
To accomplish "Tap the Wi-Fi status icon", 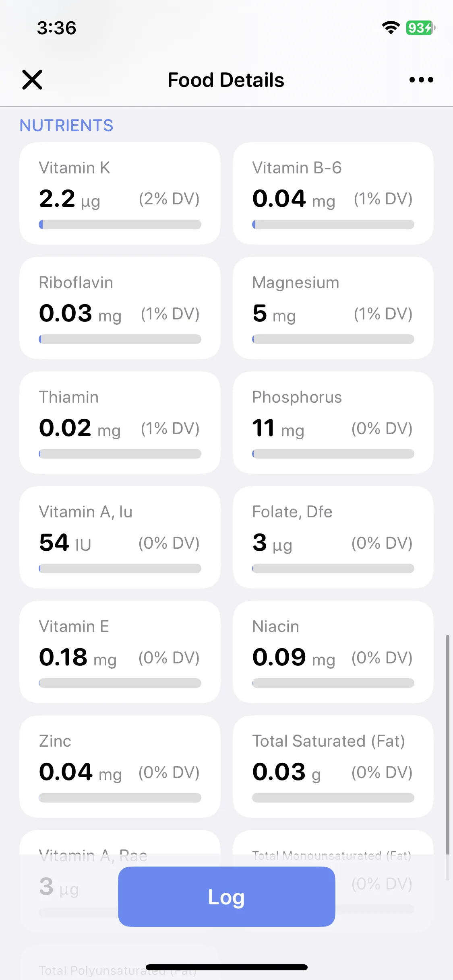I will point(391,28).
